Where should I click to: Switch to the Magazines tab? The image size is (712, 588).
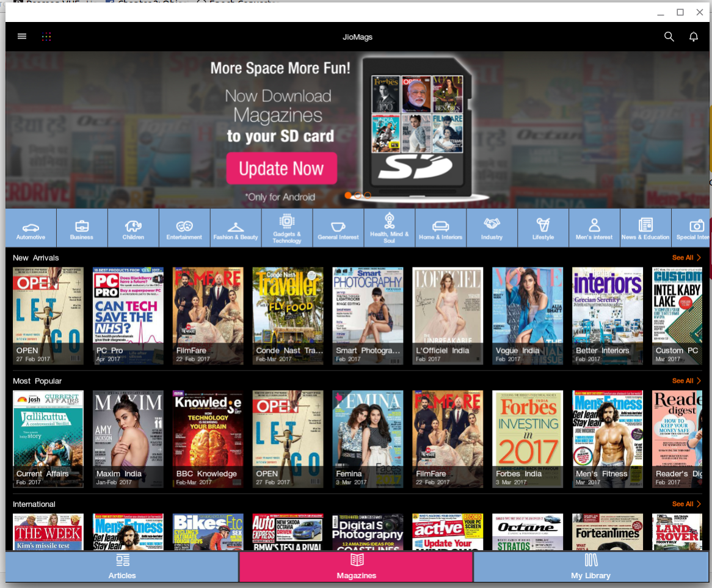click(x=357, y=567)
